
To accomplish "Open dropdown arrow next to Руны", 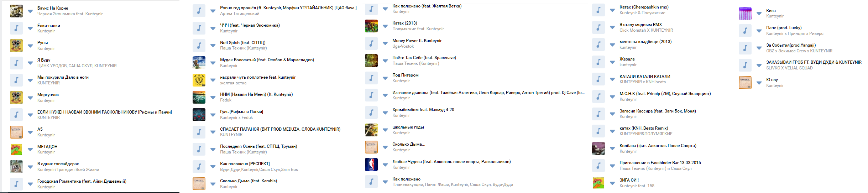I will (x=30, y=46).
